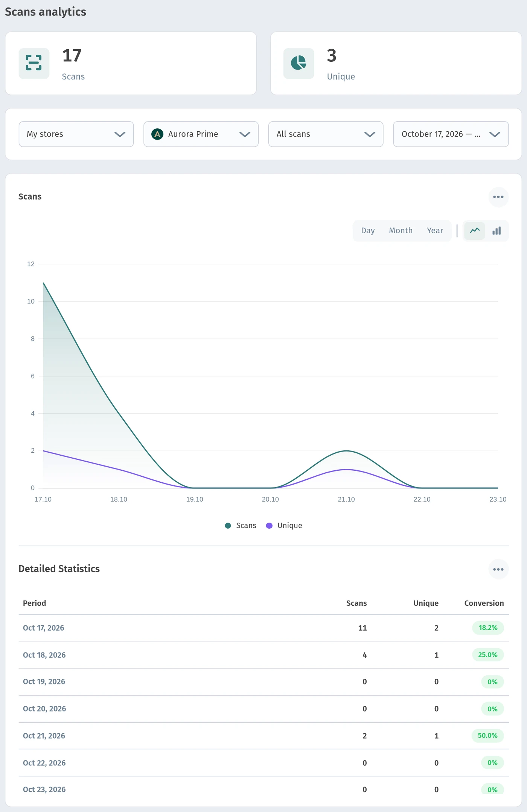
Task: Click the Oct 20, 2026 row label
Action: (44, 709)
